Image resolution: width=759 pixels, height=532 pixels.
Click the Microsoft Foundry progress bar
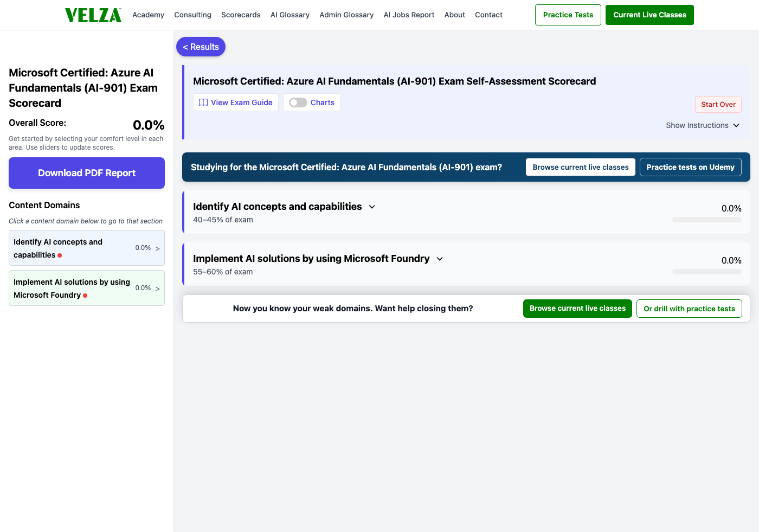click(x=707, y=272)
